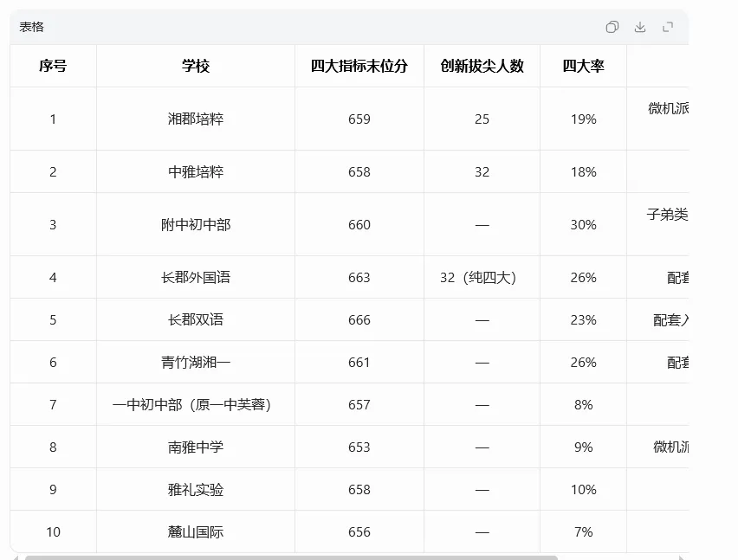Click the 序号 column header
738x560 pixels.
53,66
